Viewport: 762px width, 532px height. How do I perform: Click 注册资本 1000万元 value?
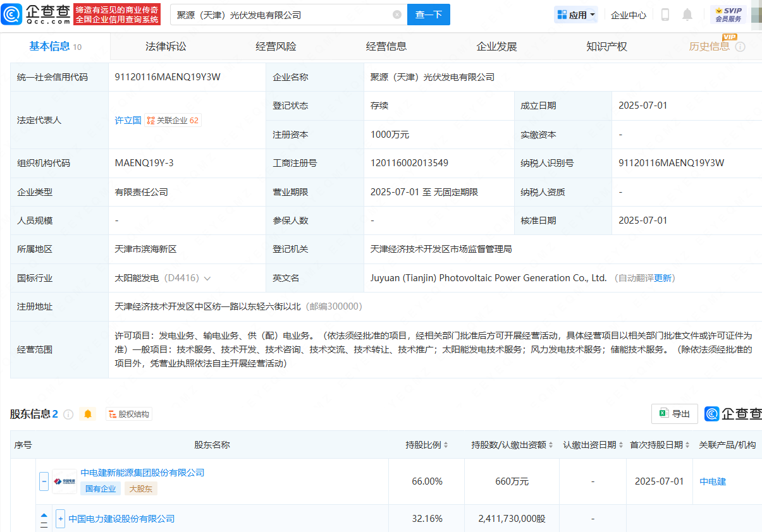[x=390, y=135]
